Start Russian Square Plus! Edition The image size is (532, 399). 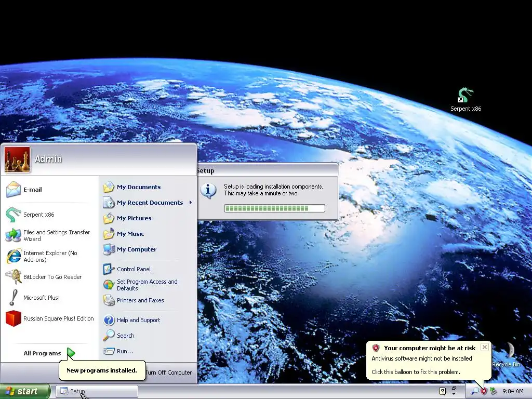click(x=49, y=318)
